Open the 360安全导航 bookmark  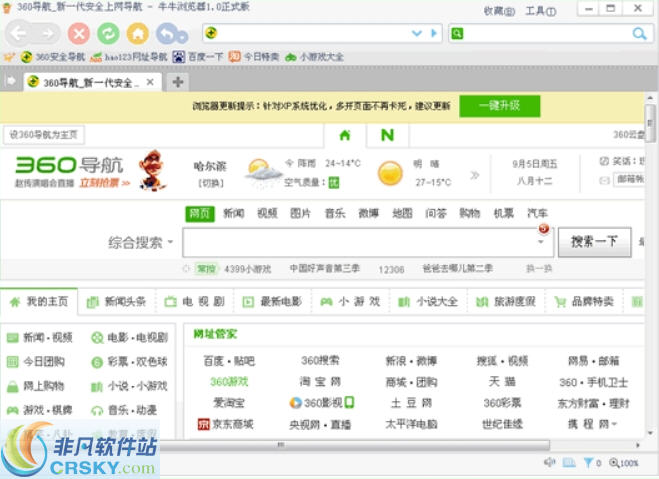click(53, 57)
